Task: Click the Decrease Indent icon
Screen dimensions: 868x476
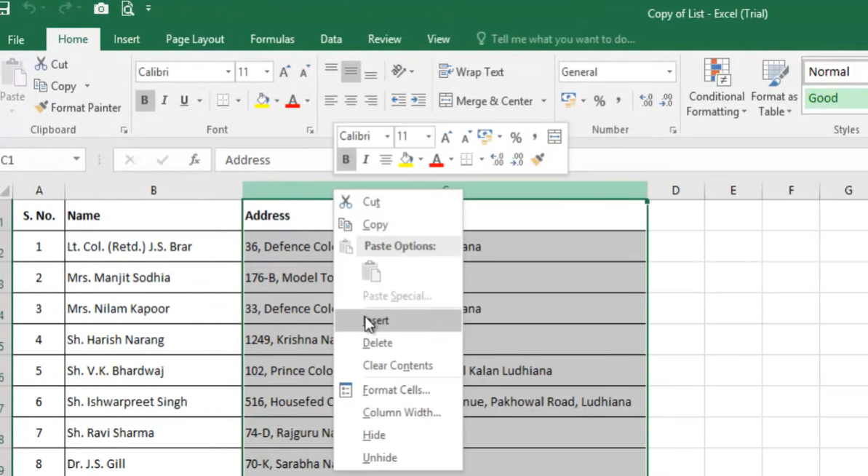Action: (x=399, y=100)
